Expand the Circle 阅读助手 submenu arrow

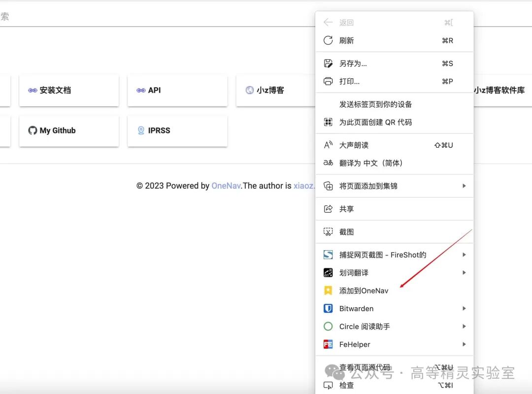pos(464,327)
